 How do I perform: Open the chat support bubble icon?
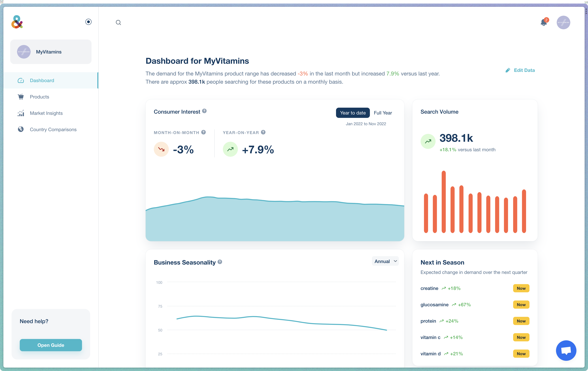pos(566,350)
